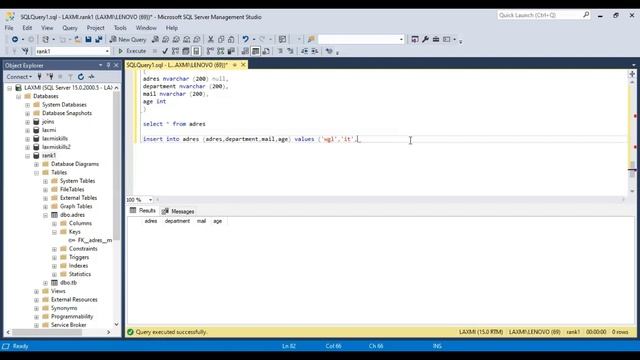
Task: Click the Include Actual Execution Plan icon
Action: coord(210,51)
